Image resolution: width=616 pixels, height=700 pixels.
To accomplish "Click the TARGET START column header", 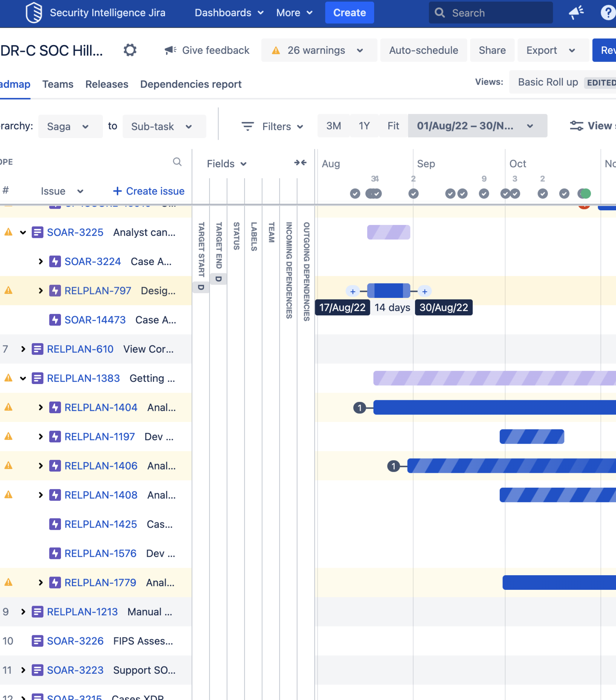I will tap(201, 249).
